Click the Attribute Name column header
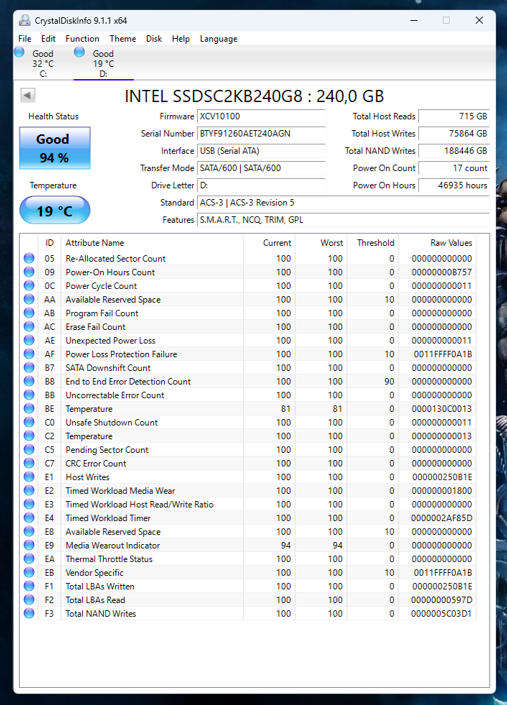This screenshot has height=705, width=507. (x=94, y=243)
